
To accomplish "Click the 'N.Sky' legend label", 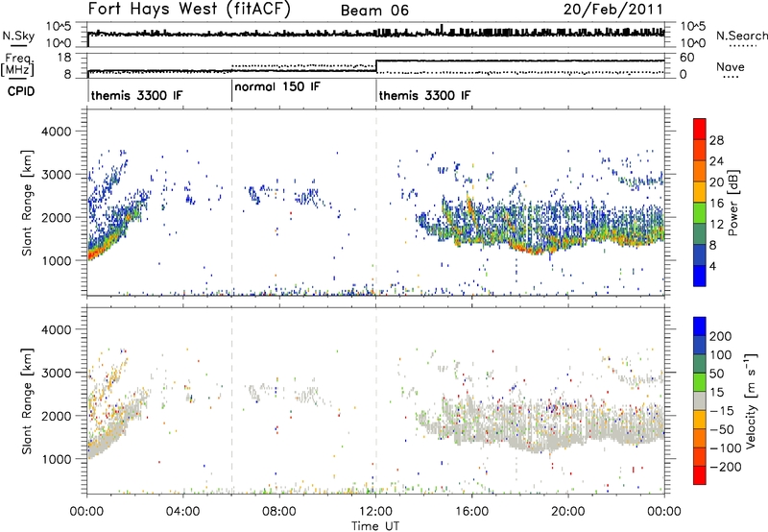I will click(18, 36).
